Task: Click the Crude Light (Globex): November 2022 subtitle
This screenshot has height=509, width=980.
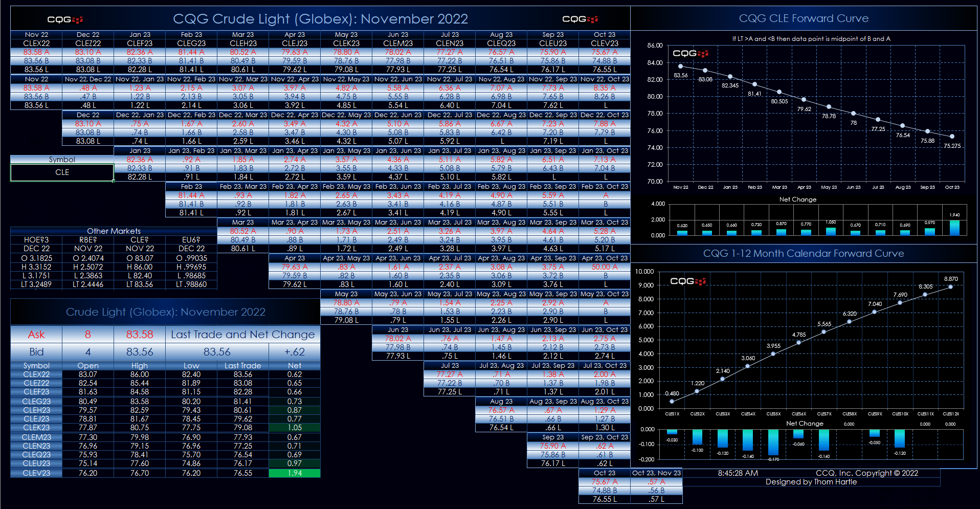Action: (165, 312)
